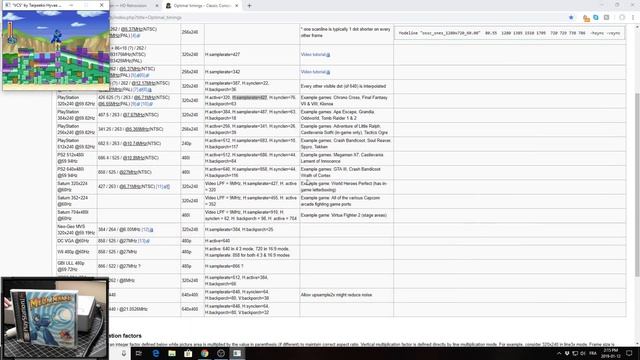Open the network icon in system tray
Viewport: 640px width, 360px height.
click(575, 353)
